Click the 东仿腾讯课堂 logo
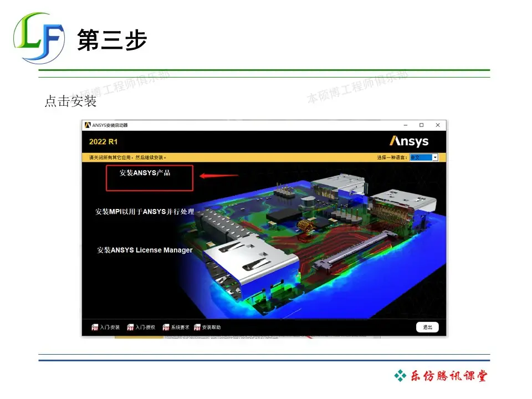Screen dimensions: 532x399 point(441,376)
